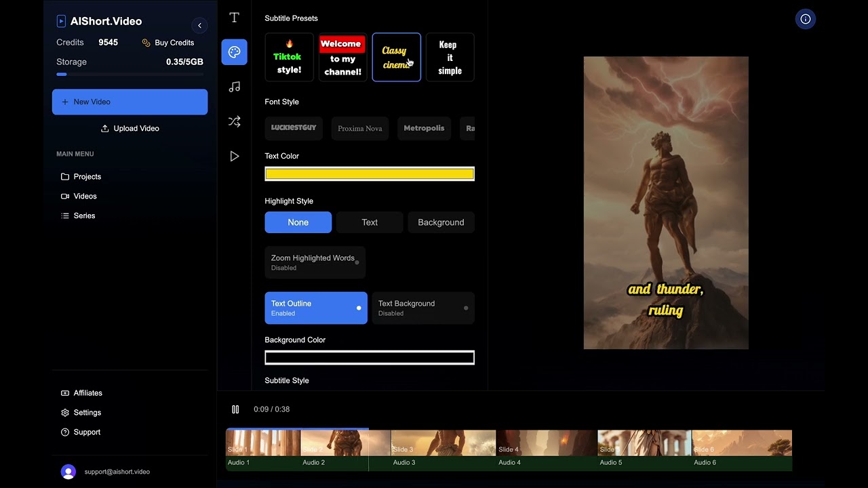
Task: Open the music note audio panel
Action: tap(234, 87)
